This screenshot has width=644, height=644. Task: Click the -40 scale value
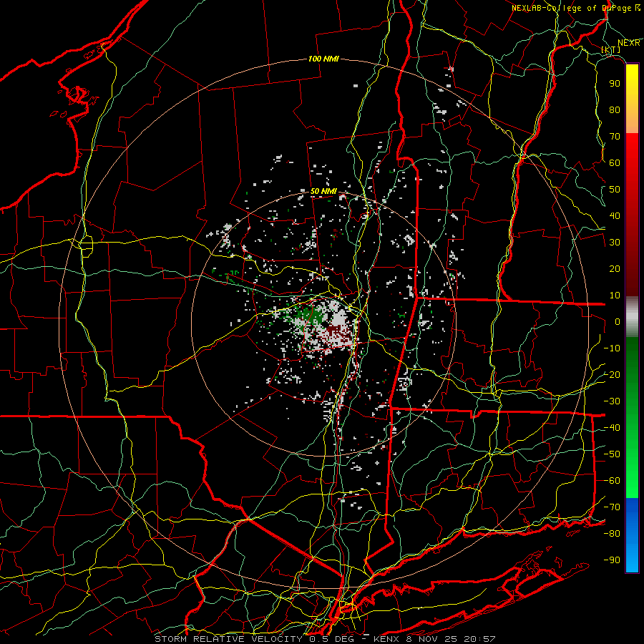point(612,428)
